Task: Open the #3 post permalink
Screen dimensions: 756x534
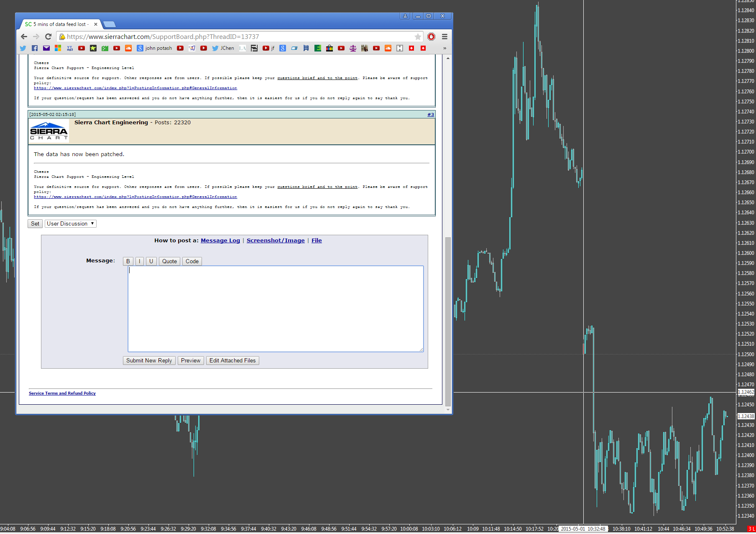Action: coord(431,114)
